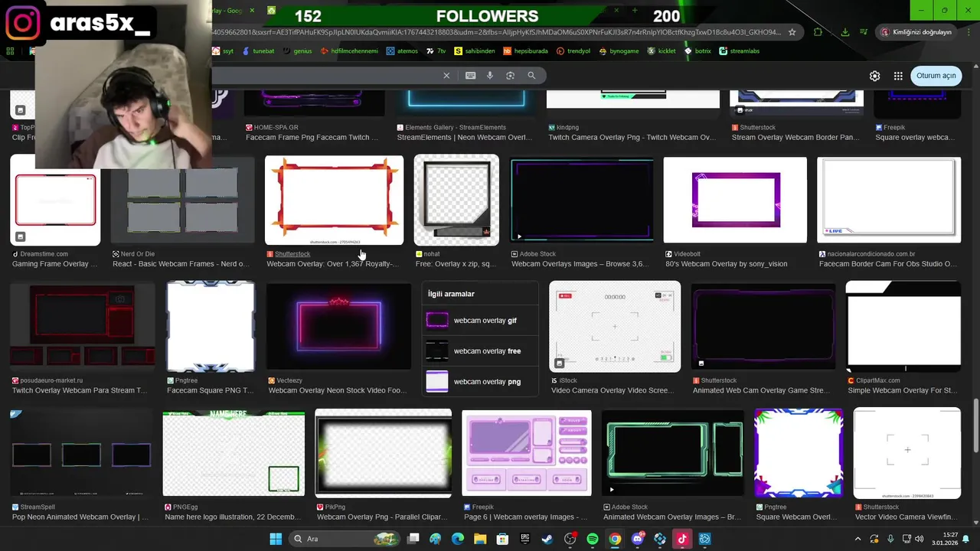Open the streamlabs bookmark
Viewport: 980px width, 551px height.
pos(739,51)
